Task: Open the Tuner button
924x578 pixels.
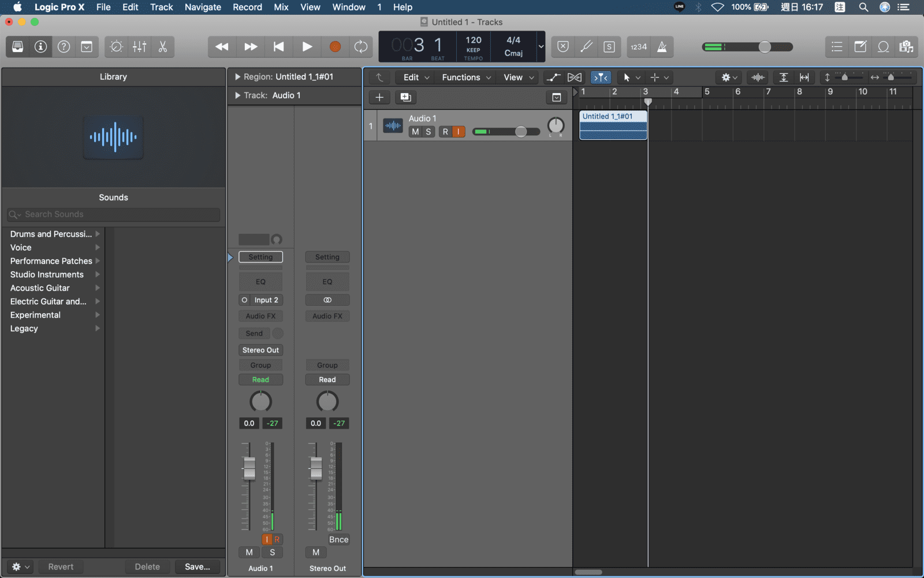Action: coord(586,47)
